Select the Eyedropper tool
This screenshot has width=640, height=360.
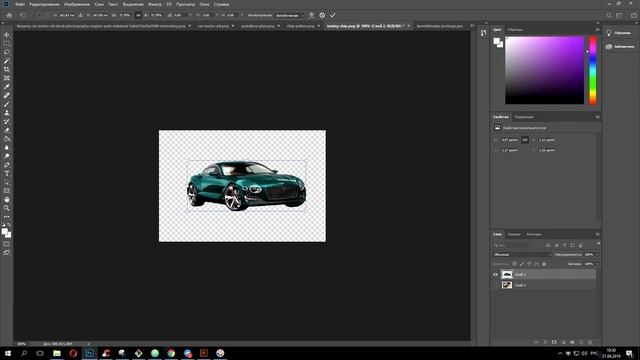pyautogui.click(x=7, y=87)
